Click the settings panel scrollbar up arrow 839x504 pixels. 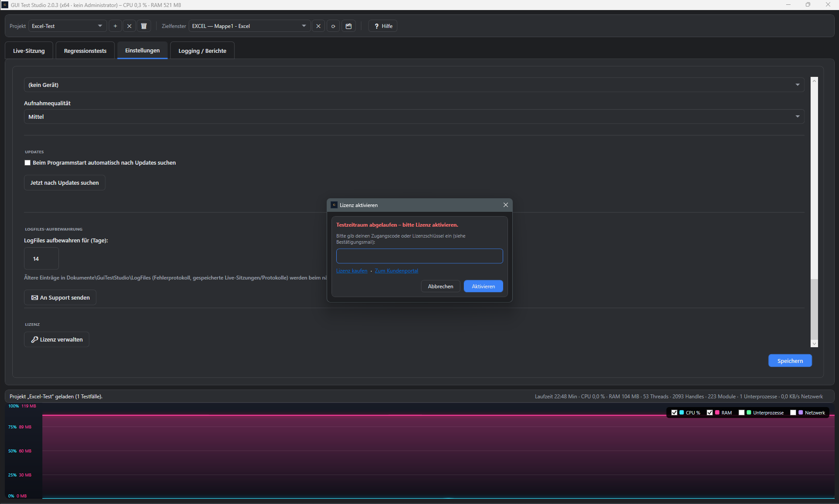814,81
